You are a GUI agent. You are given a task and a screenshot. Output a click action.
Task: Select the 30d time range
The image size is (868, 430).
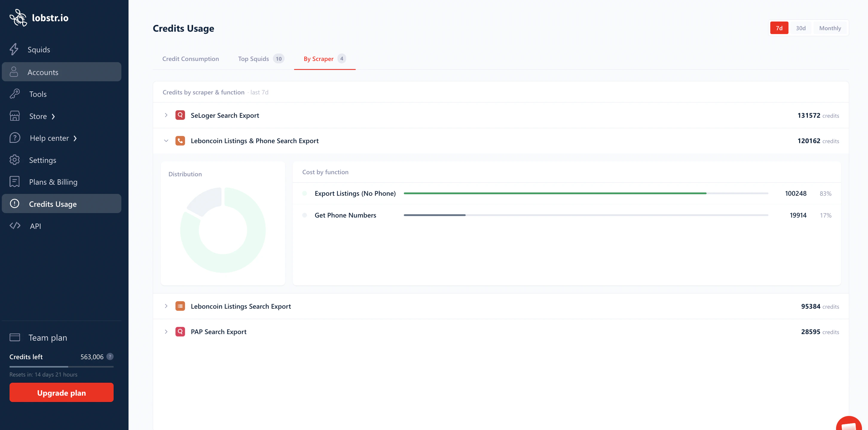pyautogui.click(x=801, y=28)
